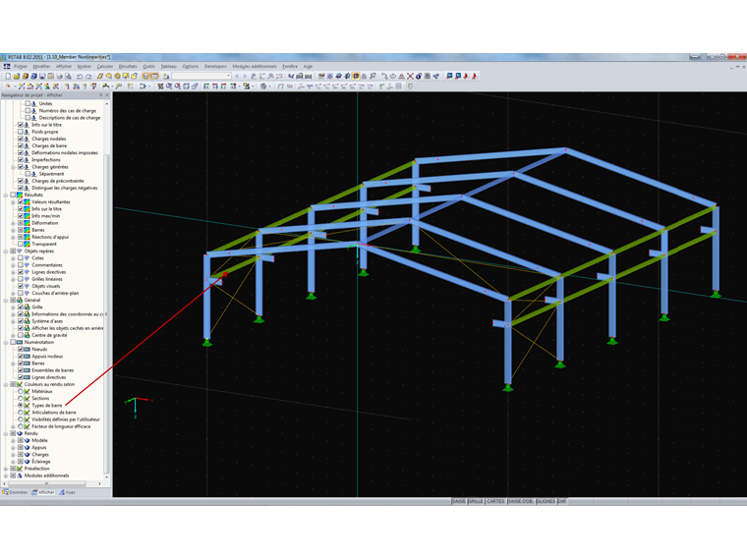Viewport: 747px width, 560px height.
Task: Click the Open folder toolbar icon
Action: point(17,77)
